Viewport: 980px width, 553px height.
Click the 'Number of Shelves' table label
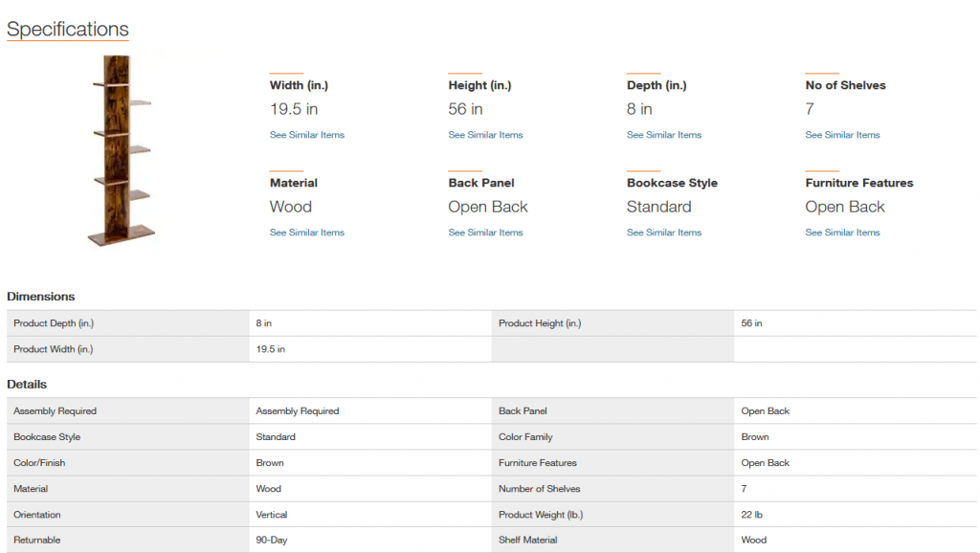pyautogui.click(x=540, y=489)
